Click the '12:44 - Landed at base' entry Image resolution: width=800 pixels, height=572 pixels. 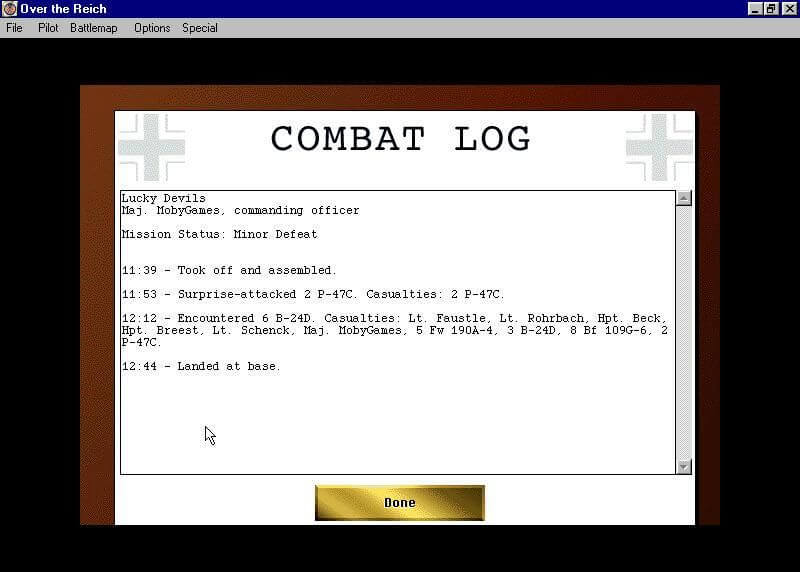click(x=201, y=366)
